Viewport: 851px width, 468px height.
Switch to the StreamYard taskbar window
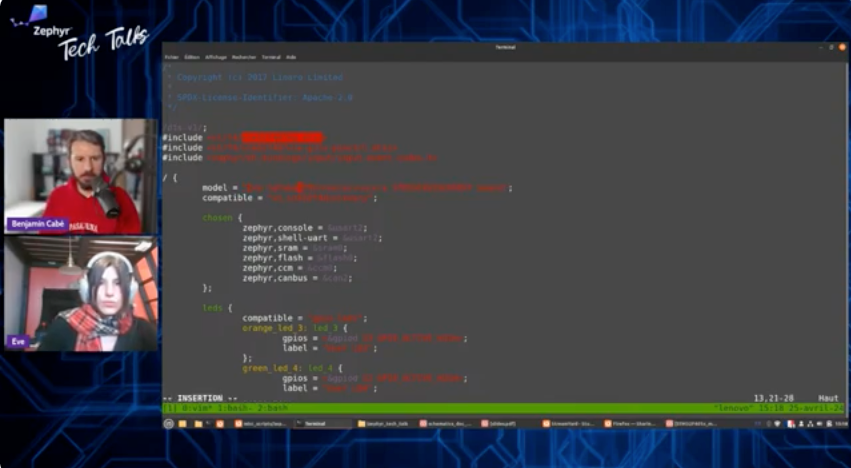(x=572, y=423)
